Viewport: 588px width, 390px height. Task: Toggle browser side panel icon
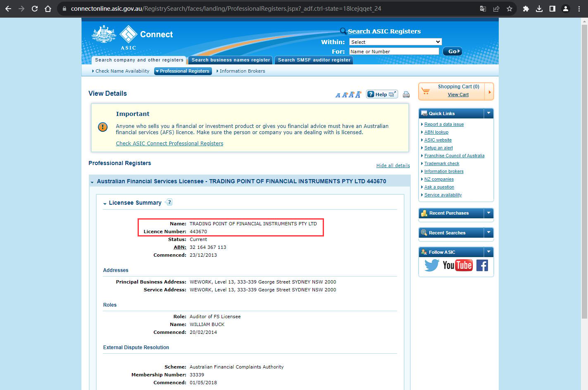[552, 8]
